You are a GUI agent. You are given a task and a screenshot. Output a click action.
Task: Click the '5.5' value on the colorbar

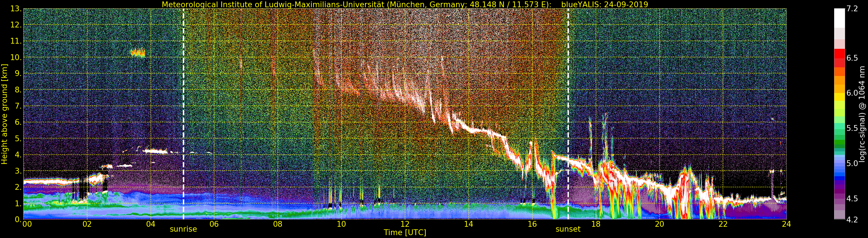[x=852, y=128]
